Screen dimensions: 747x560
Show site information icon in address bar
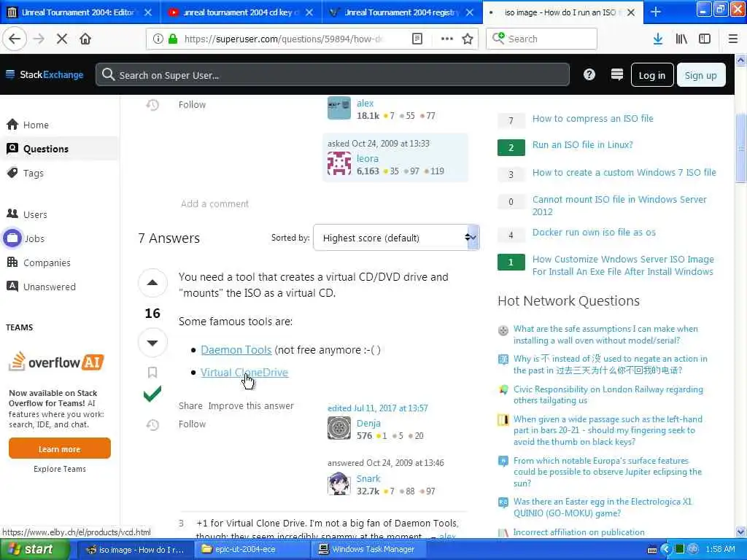click(x=158, y=39)
